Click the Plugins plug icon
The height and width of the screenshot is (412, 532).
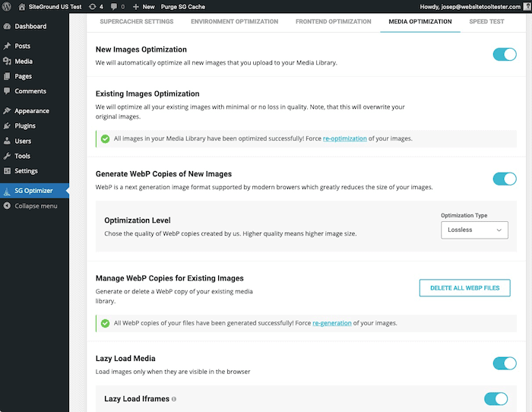7,125
